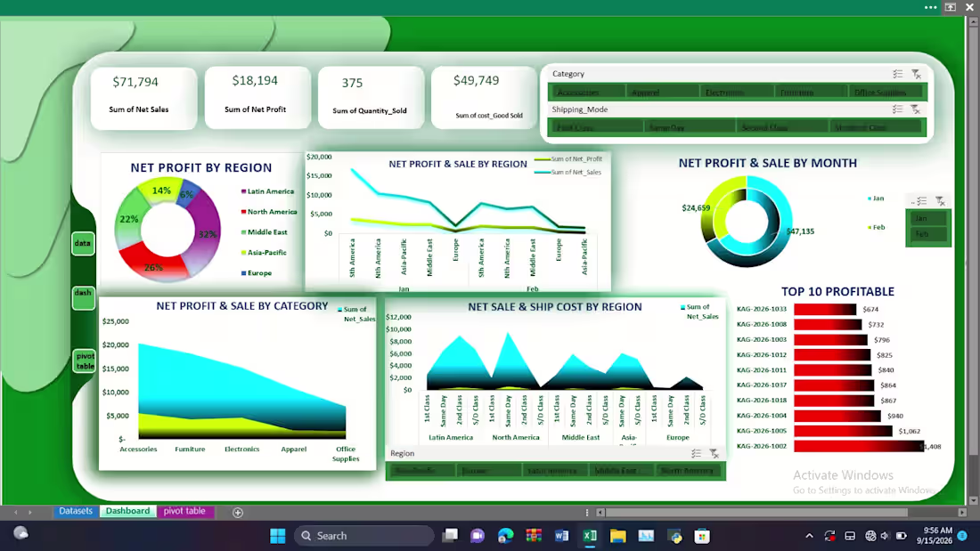This screenshot has width=980, height=551.
Task: Select Same Day in the Shipping_Mode slicer
Action: tap(690, 127)
